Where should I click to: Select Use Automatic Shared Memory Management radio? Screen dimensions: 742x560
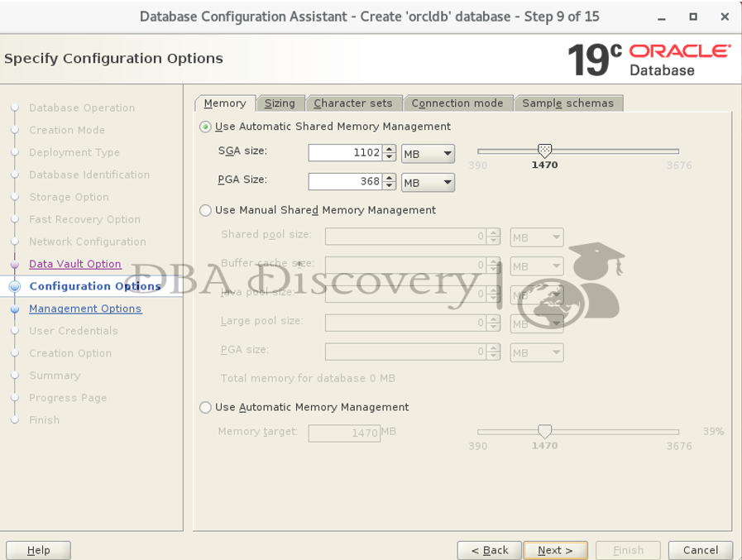pyautogui.click(x=206, y=127)
